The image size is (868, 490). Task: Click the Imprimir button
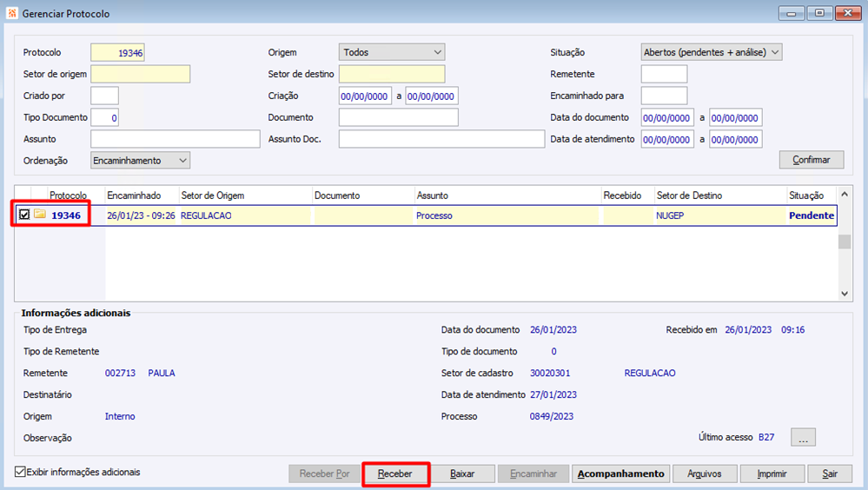point(772,474)
